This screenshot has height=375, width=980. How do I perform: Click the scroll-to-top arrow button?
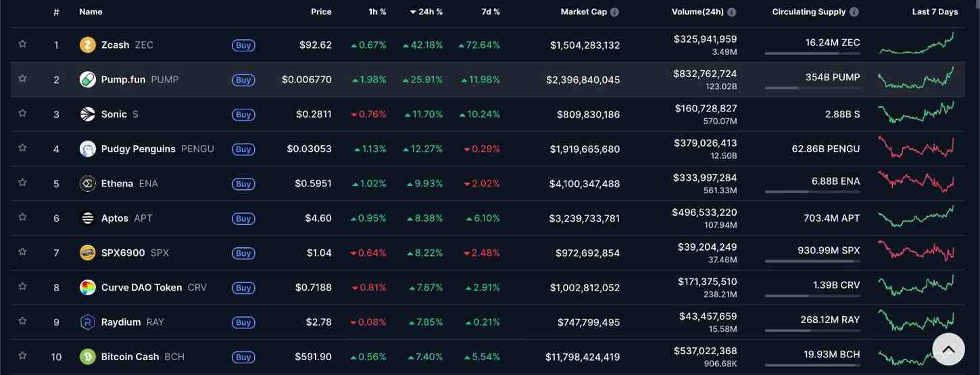click(948, 349)
